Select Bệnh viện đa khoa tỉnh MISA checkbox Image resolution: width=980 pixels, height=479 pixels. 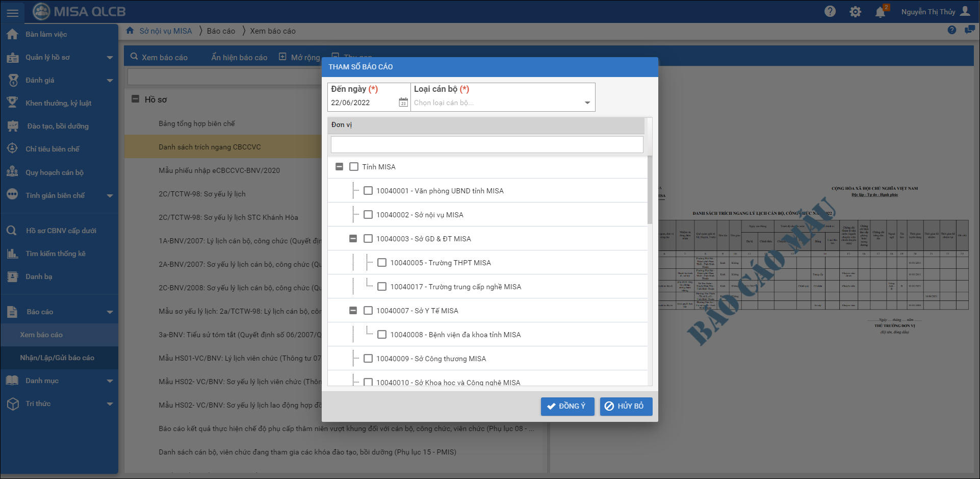tap(382, 335)
